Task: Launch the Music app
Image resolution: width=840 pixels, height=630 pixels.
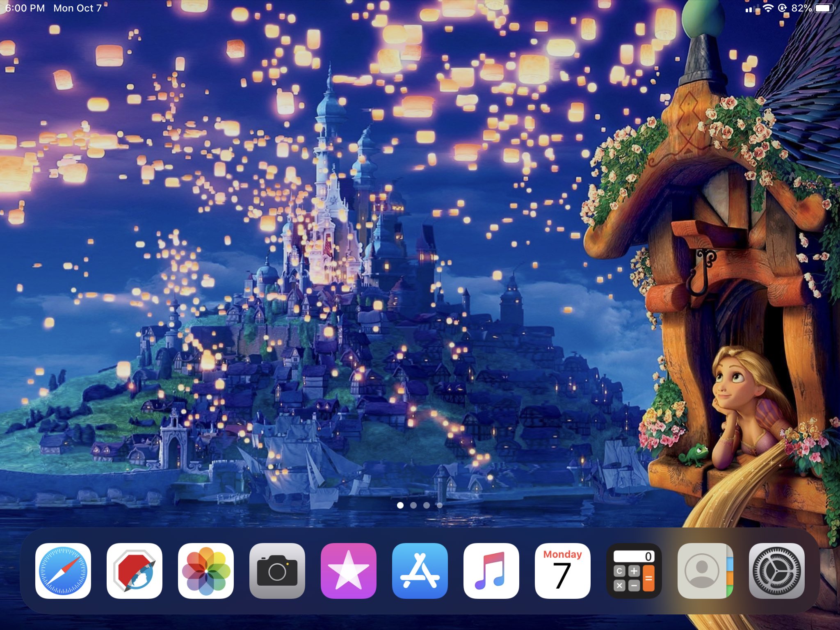Action: click(x=491, y=571)
